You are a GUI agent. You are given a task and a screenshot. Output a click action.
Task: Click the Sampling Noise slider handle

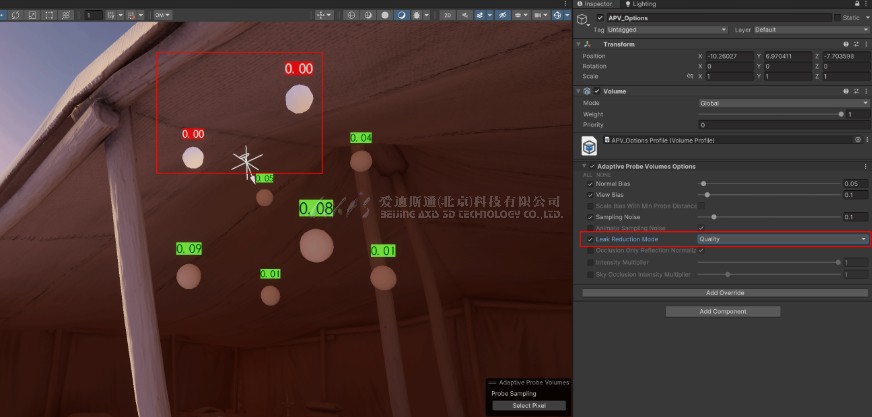tap(713, 216)
